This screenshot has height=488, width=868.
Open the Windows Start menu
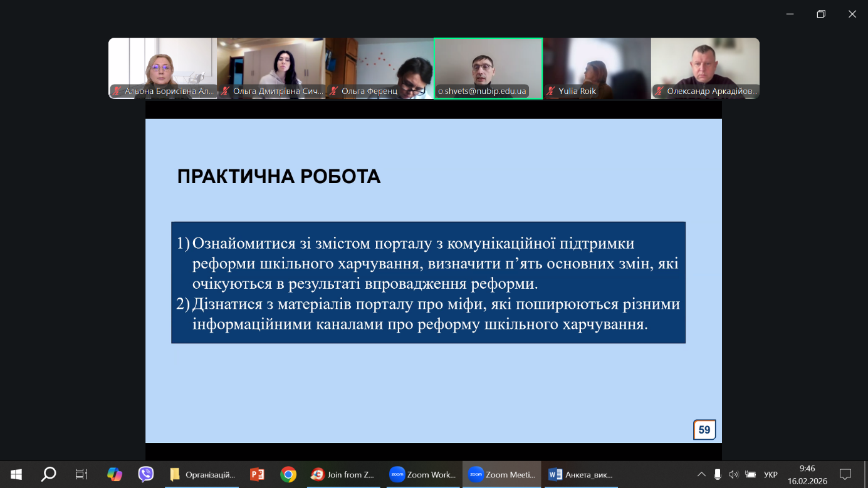16,474
